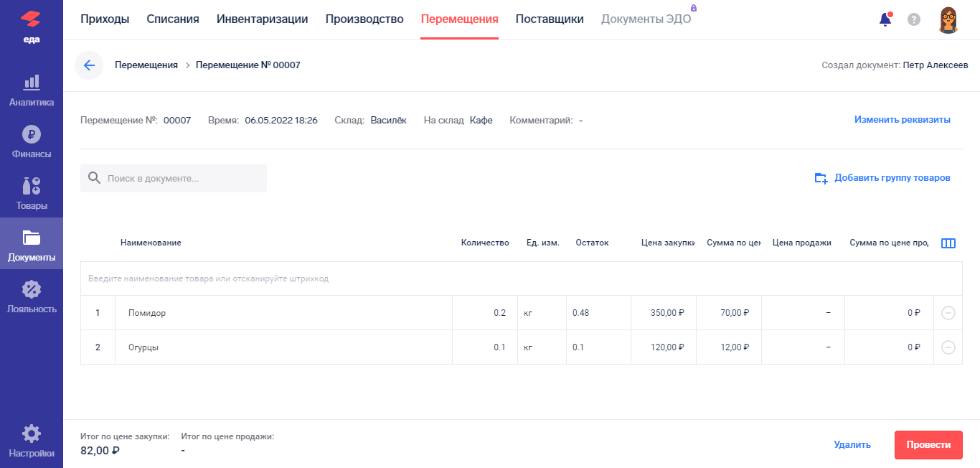Click the Удалить button
This screenshot has height=468, width=980.
pos(852,445)
